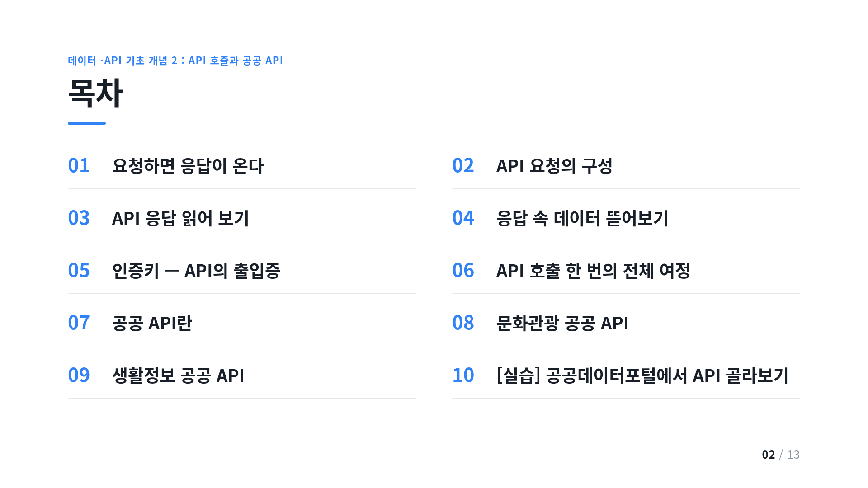Open chapter 10 실습 공공데이터포털에서 API 골라보기

tap(626, 375)
